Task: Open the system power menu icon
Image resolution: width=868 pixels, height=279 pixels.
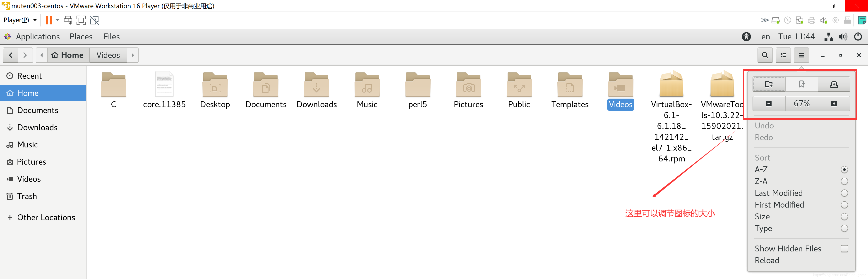Action: (858, 37)
